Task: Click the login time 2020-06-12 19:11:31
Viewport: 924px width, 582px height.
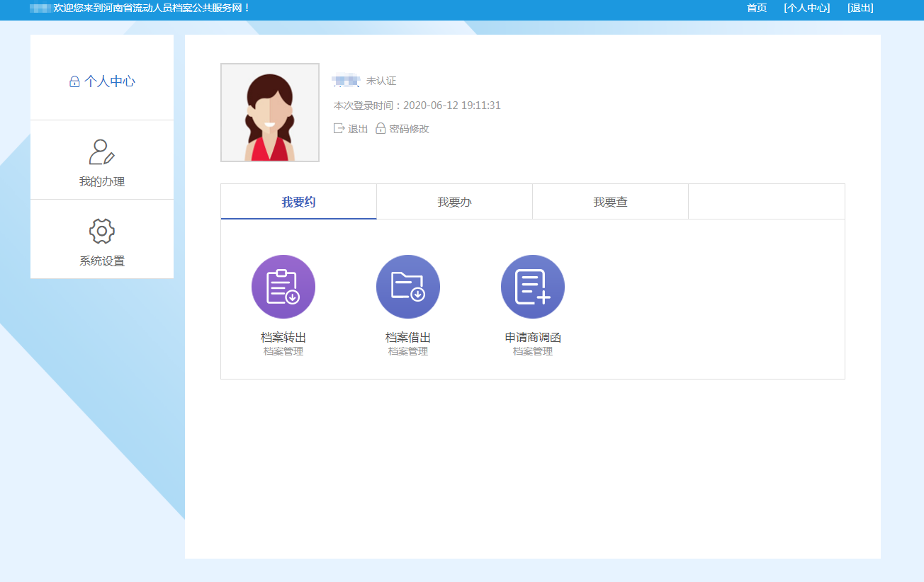Action: (x=452, y=105)
